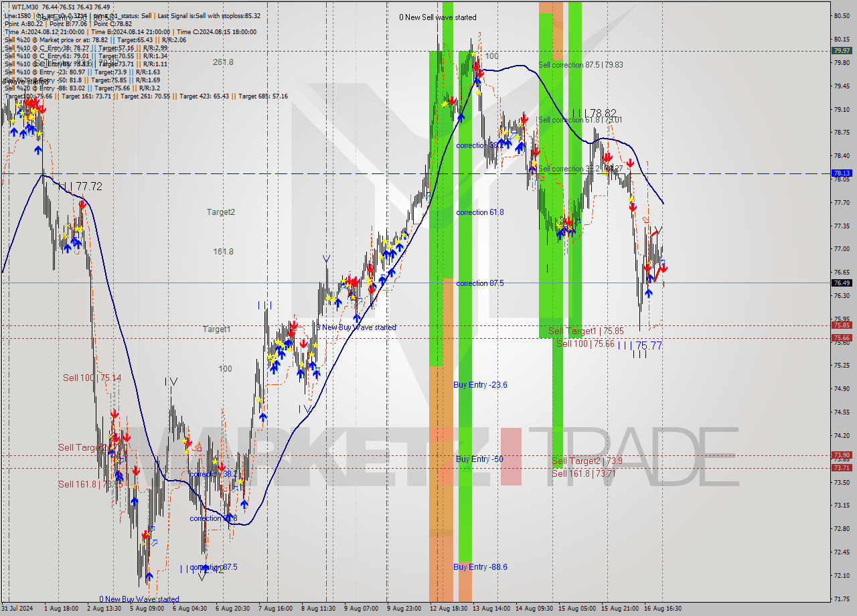Select the '9 Aug 23:00' time label
Viewport: 857px width, 616px height.
(x=404, y=609)
